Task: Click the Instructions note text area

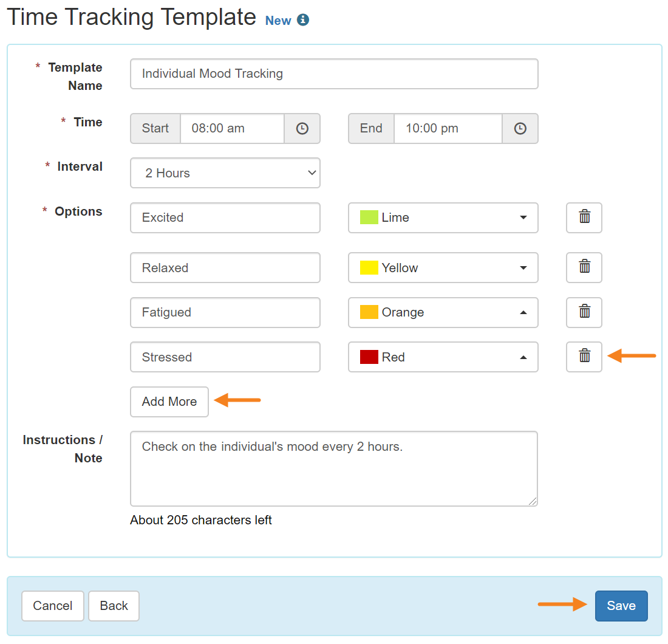Action: [x=334, y=468]
